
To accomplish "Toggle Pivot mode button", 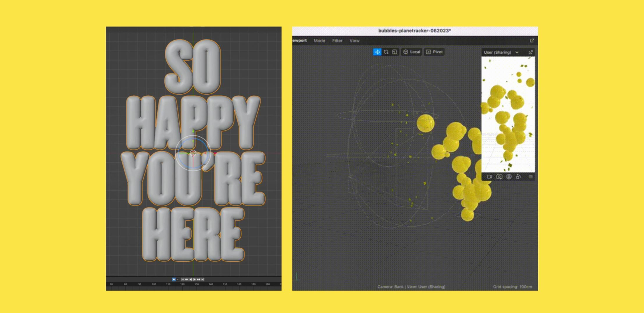I will [x=434, y=52].
